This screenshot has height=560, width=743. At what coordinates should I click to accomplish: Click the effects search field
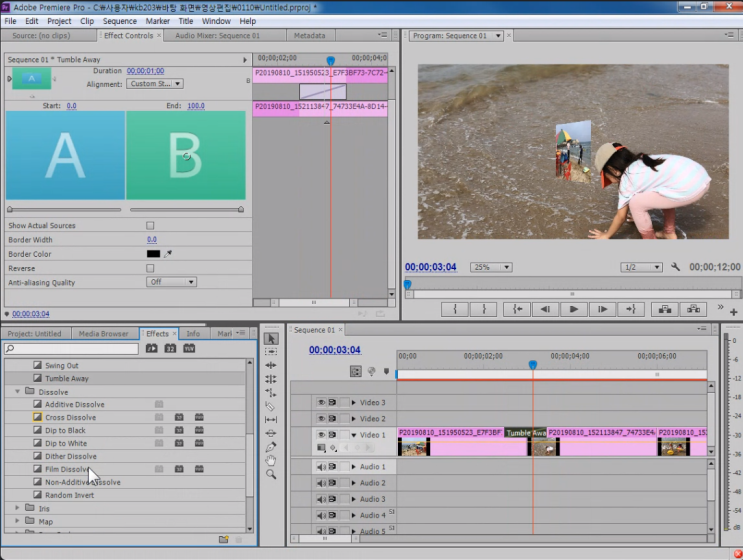70,349
